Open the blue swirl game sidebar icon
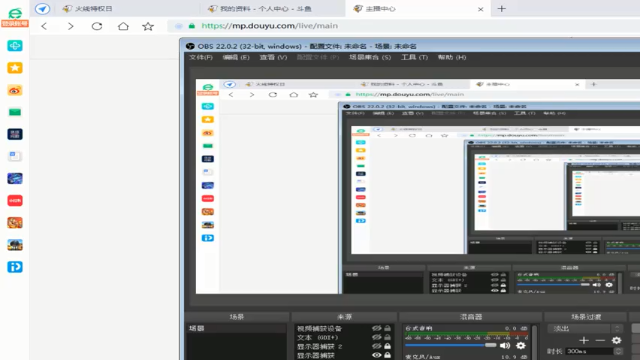Screen dimensions: 640x360 coord(15,178)
